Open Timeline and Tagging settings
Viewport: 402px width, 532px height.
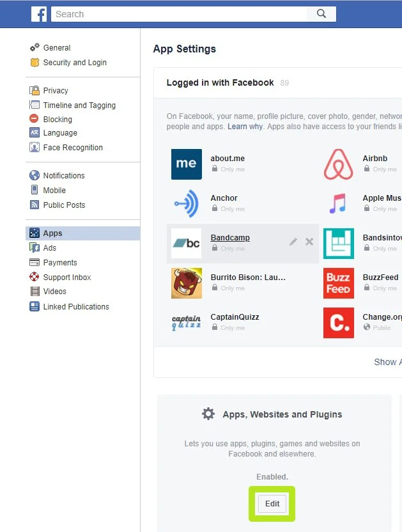coord(79,106)
